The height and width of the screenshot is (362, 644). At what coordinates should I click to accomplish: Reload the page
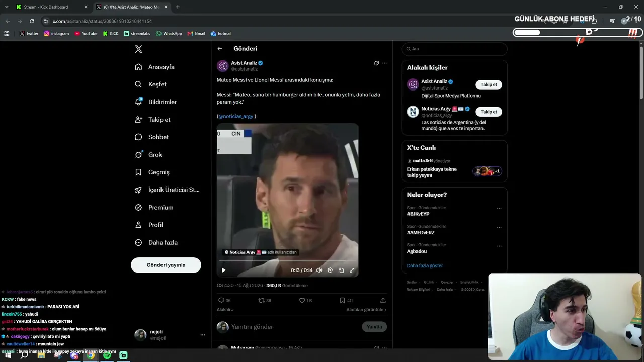[32, 21]
